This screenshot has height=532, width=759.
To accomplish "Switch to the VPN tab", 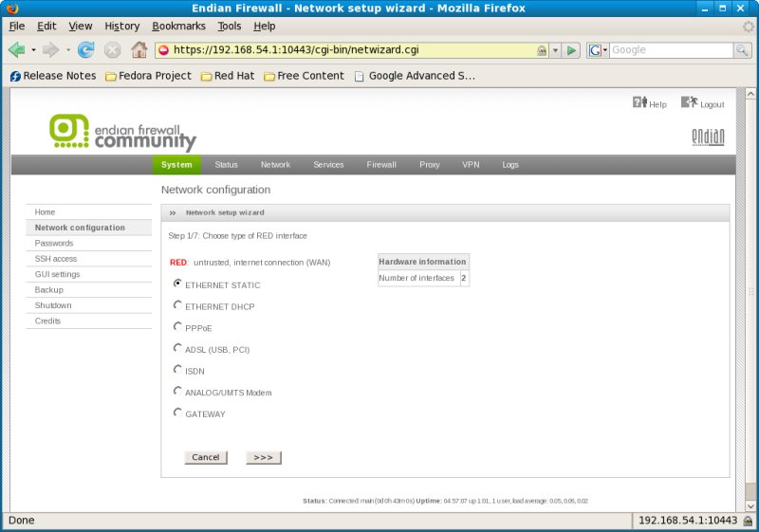I will [471, 165].
